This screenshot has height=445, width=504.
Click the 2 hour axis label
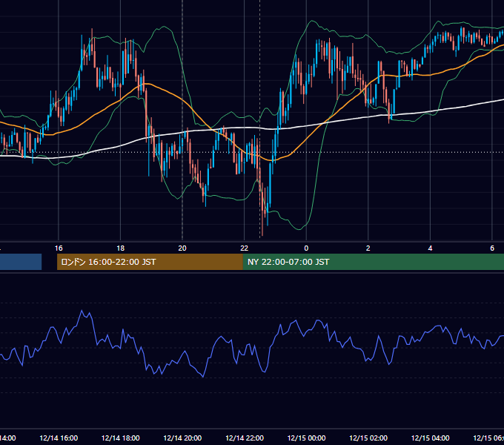click(368, 248)
